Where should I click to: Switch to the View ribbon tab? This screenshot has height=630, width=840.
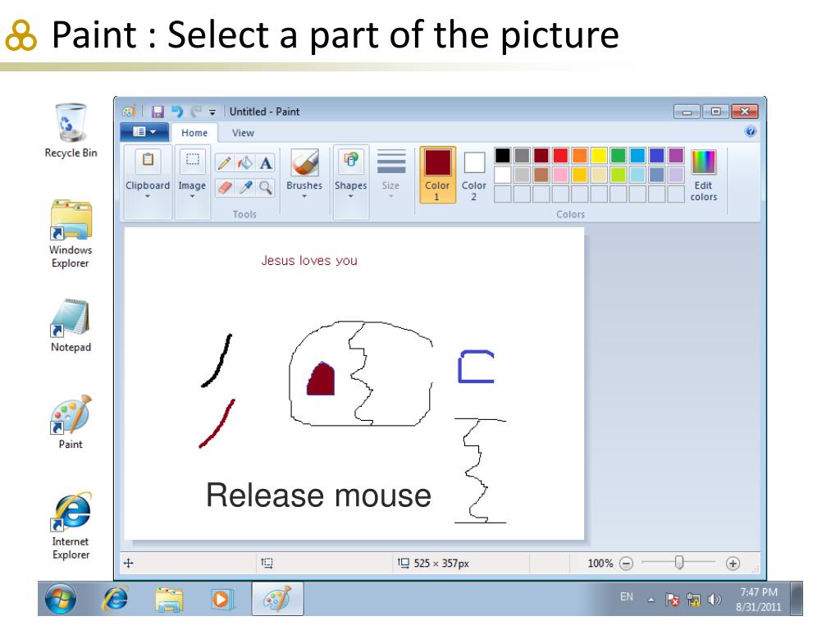(x=243, y=133)
